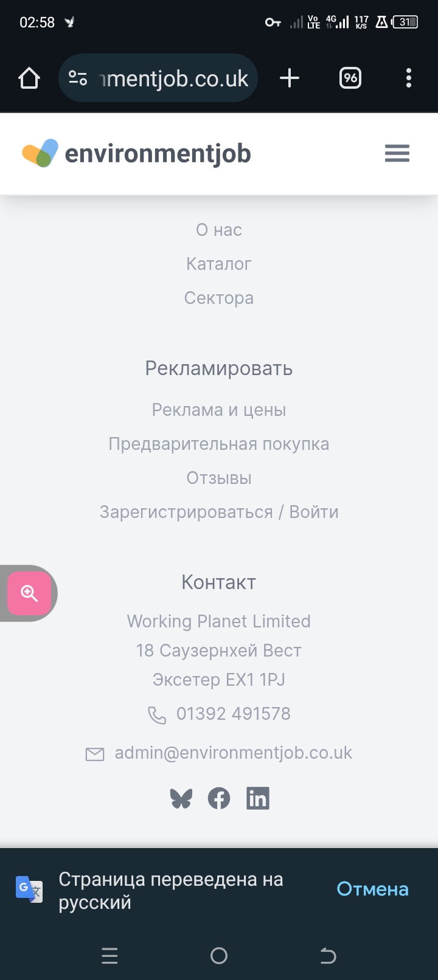
Task: Open the LinkedIn social icon
Action: tap(258, 798)
